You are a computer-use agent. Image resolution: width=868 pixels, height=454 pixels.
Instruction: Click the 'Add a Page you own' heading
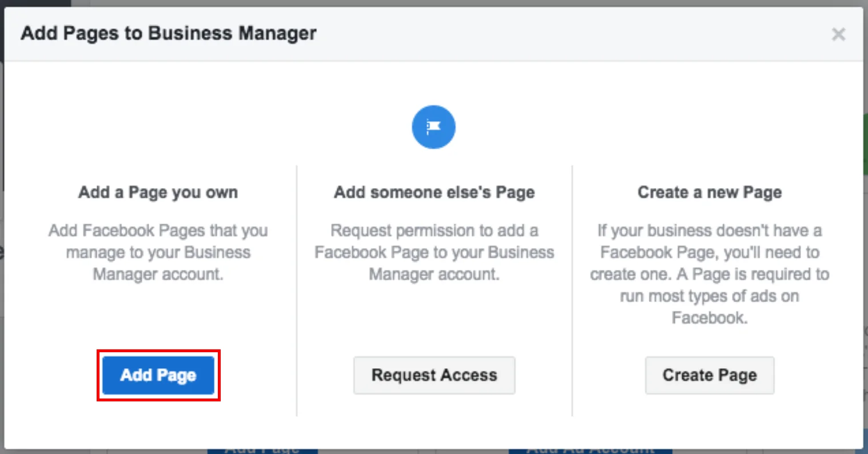[x=158, y=192]
